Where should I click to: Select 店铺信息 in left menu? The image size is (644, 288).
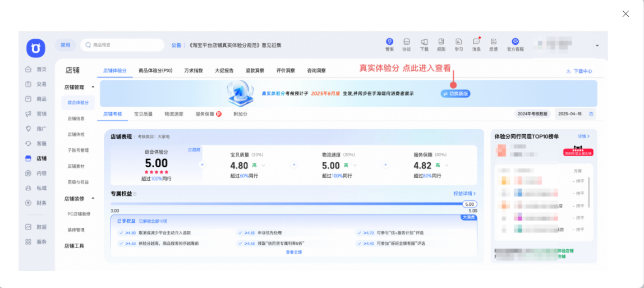click(76, 118)
